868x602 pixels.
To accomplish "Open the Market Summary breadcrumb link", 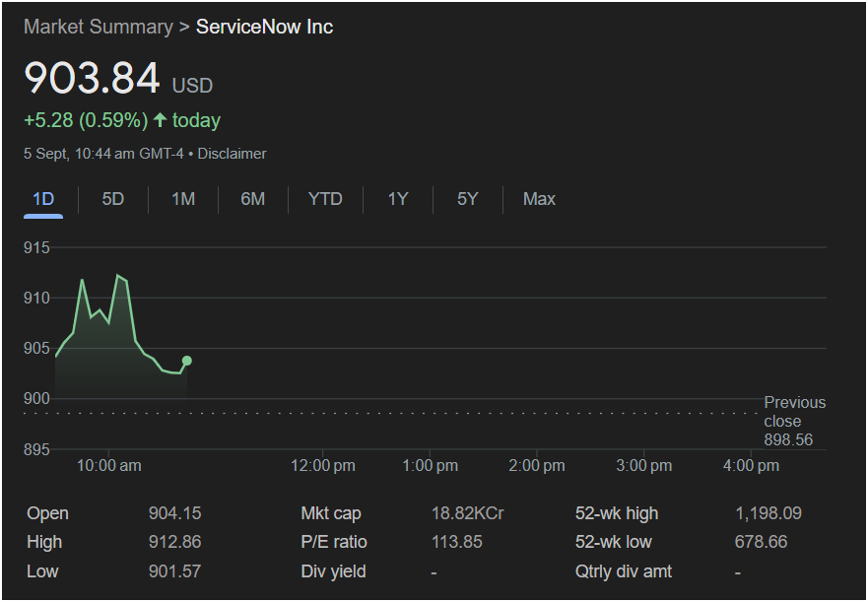I will (99, 28).
